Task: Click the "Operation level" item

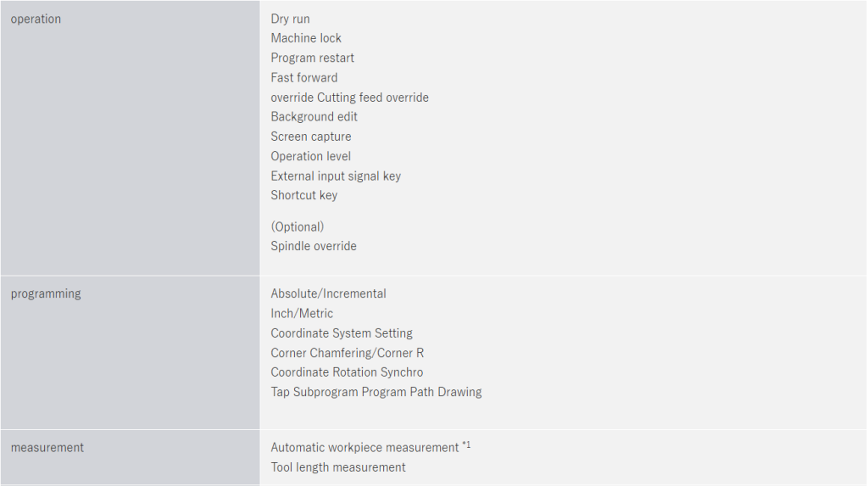Action: 310,156
